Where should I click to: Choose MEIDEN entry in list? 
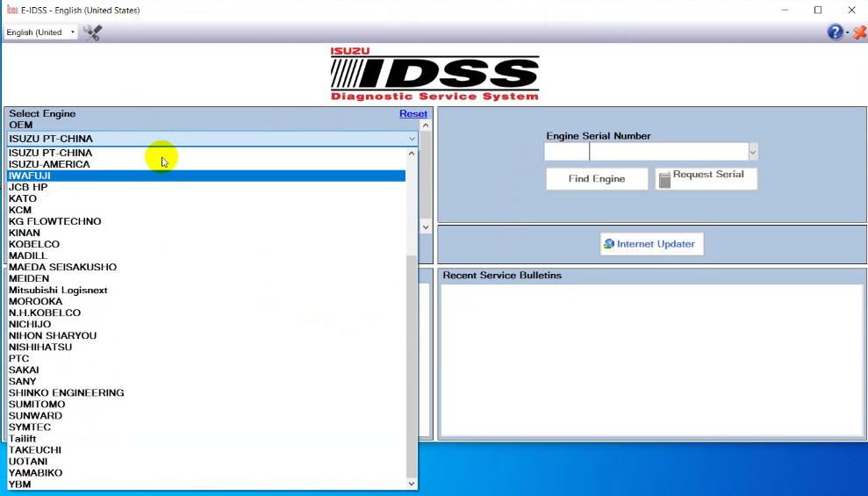pos(206,278)
